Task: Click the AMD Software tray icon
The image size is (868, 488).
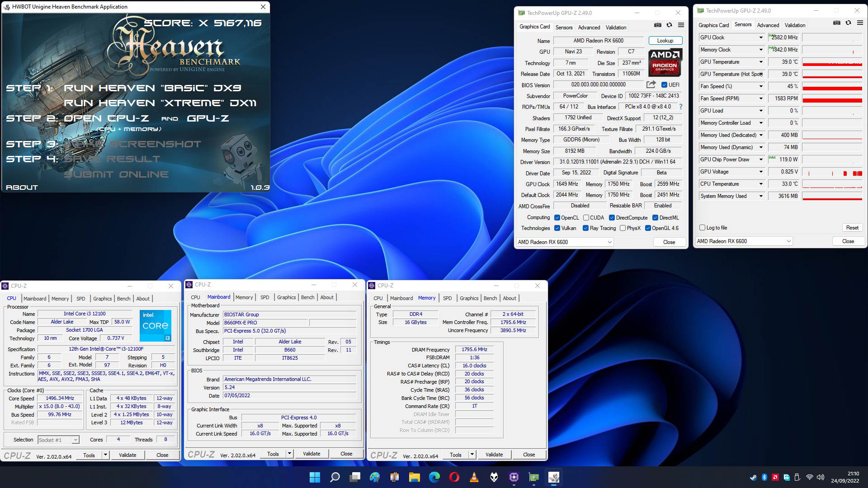Action: [775, 477]
